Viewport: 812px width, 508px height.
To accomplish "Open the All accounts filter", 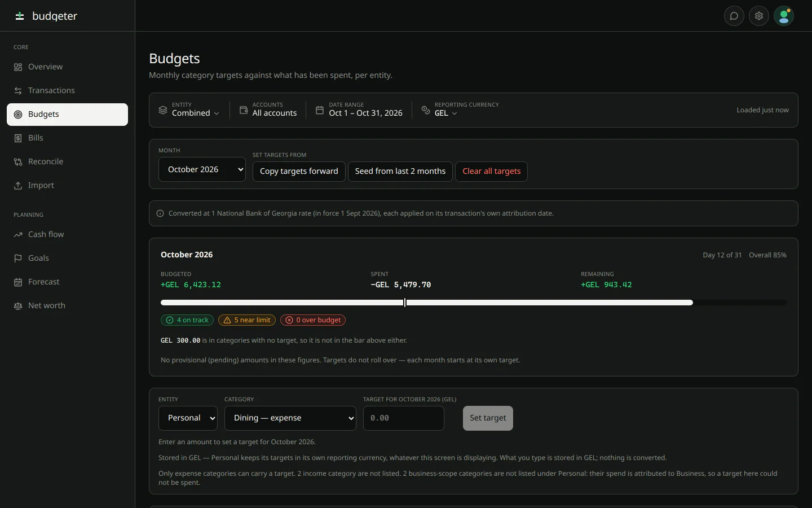I will [274, 113].
